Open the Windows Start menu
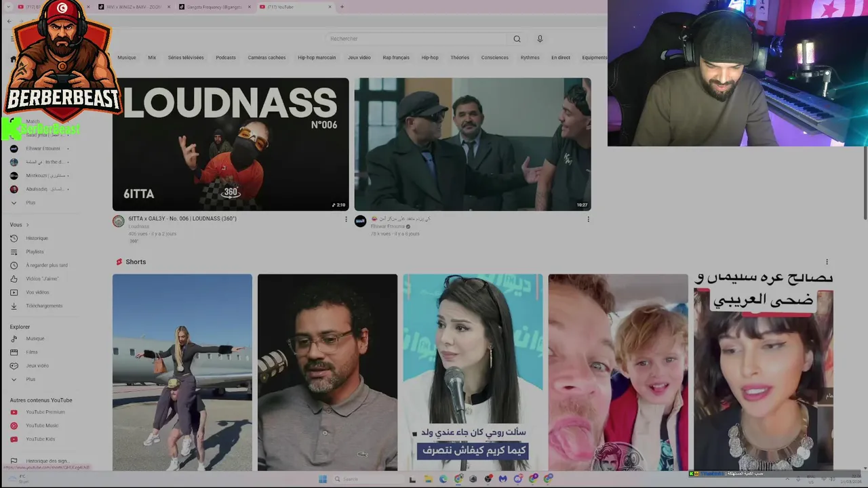Viewport: 868px width, 488px height. click(323, 479)
